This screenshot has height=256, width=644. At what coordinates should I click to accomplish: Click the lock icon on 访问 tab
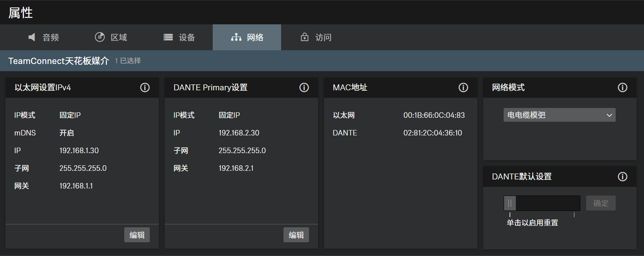pyautogui.click(x=305, y=37)
